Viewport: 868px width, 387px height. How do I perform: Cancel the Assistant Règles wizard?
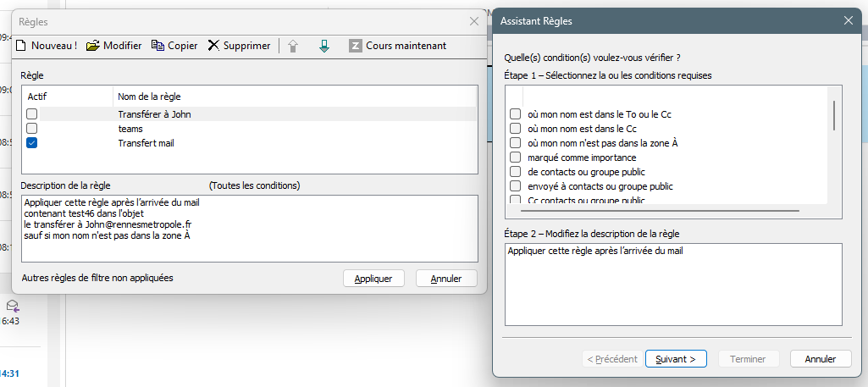point(820,359)
